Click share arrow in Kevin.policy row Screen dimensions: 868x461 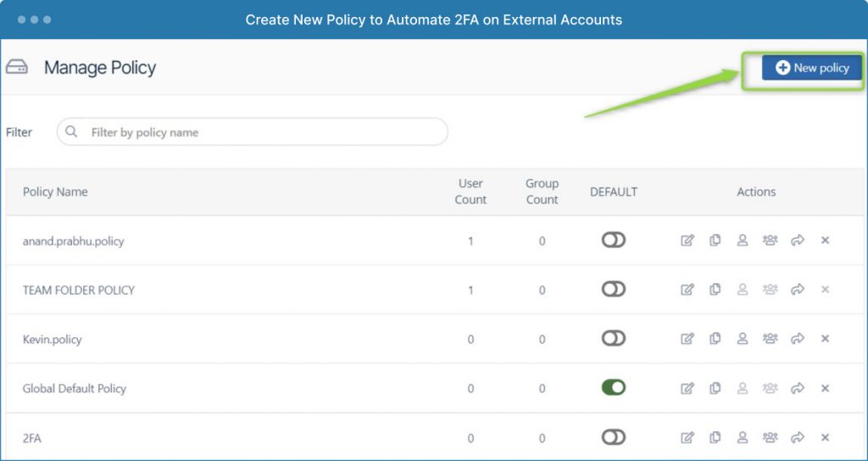point(798,338)
